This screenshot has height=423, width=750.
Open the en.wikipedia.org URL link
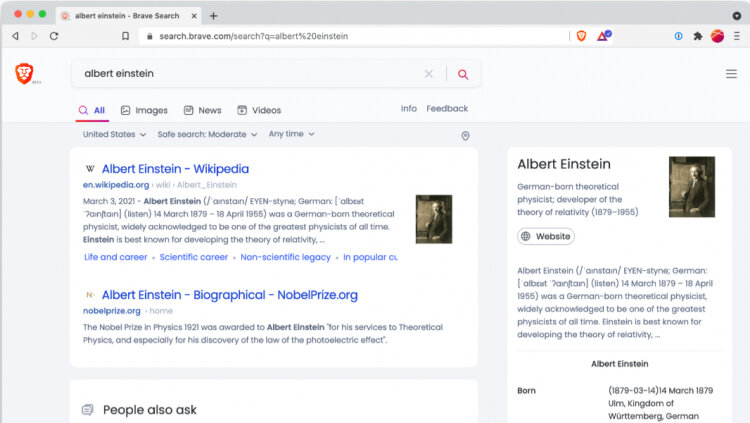click(116, 185)
